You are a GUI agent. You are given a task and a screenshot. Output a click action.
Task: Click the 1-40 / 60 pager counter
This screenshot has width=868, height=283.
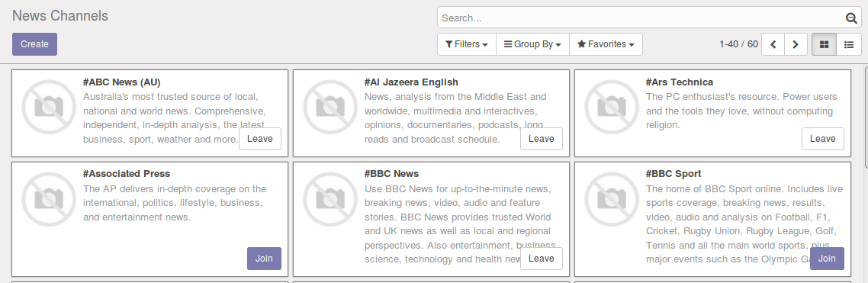738,44
